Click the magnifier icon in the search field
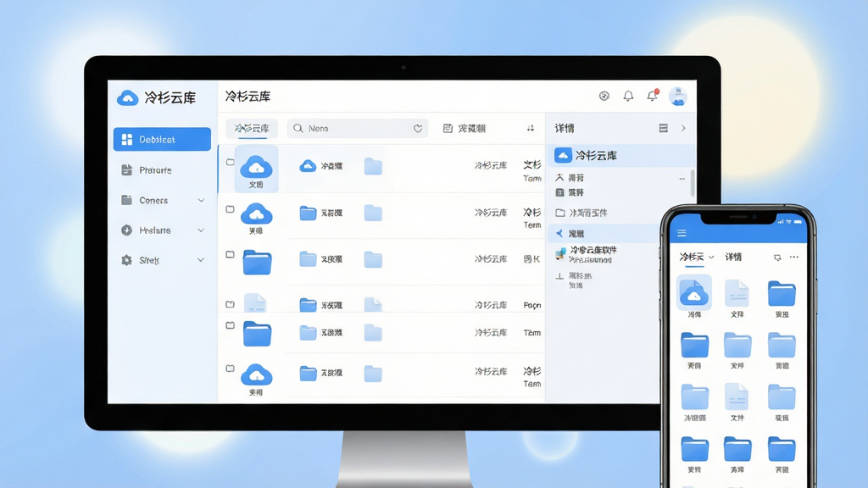This screenshot has width=868, height=488. [x=298, y=129]
